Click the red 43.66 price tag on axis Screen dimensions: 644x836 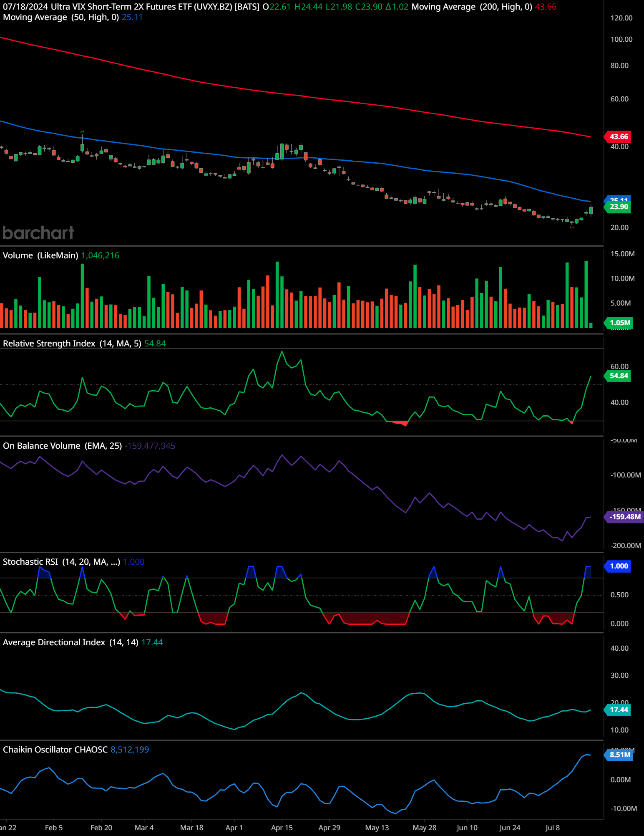(x=618, y=136)
